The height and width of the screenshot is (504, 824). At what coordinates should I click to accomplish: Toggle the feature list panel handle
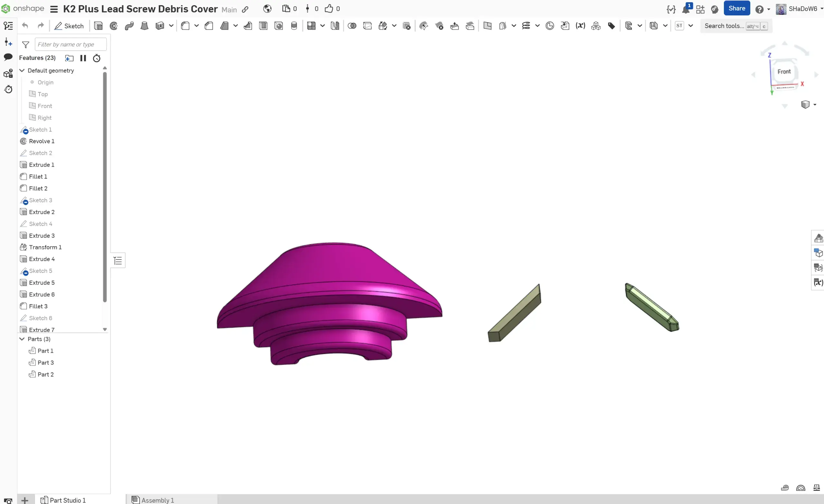pos(118,260)
